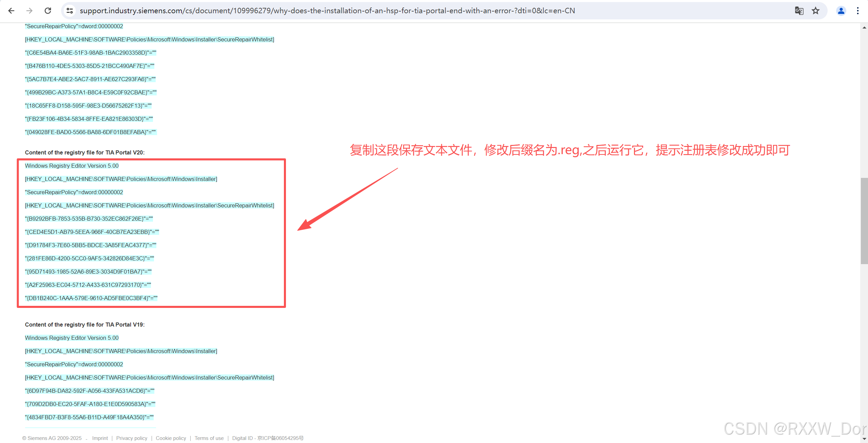Open the Cookie policy link
The image size is (868, 443).
tap(171, 438)
